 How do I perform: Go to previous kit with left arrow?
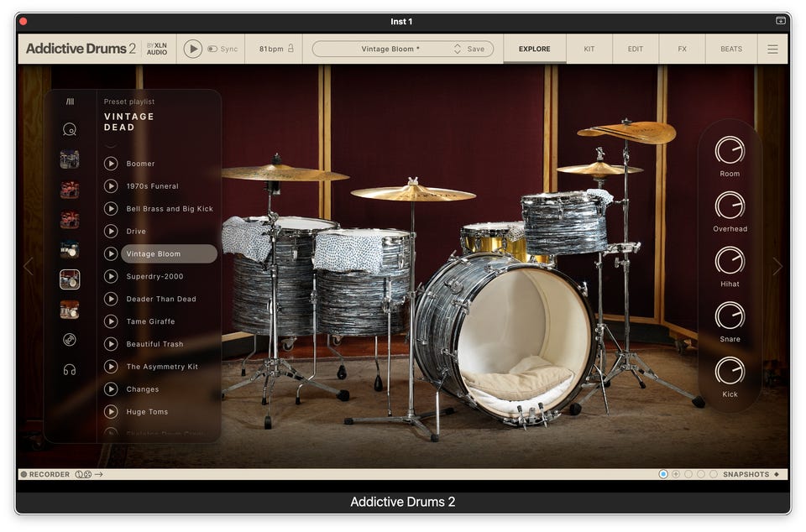(29, 266)
